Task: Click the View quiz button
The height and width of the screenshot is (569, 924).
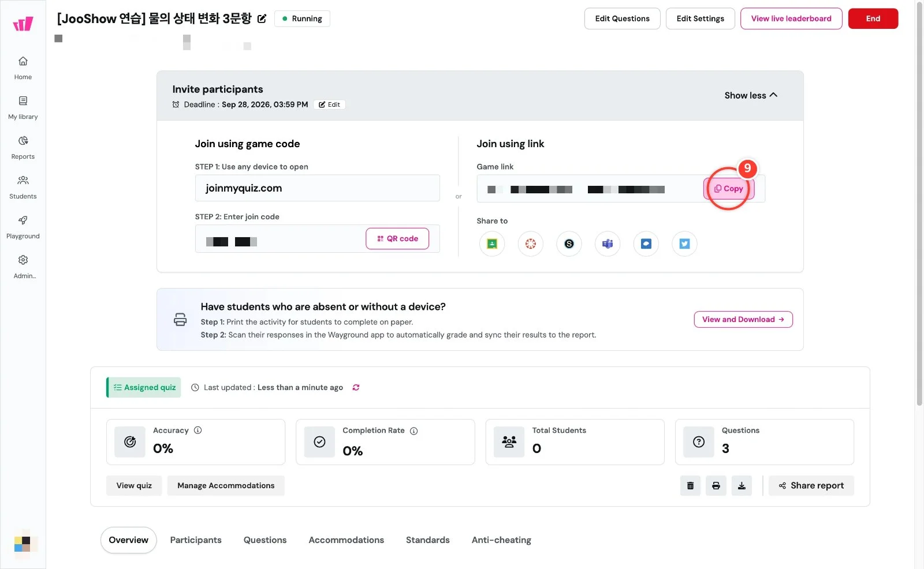Action: click(134, 485)
